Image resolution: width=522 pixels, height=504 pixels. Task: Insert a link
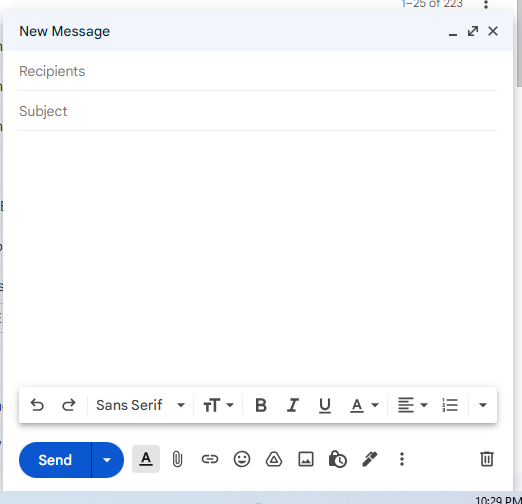click(x=210, y=459)
